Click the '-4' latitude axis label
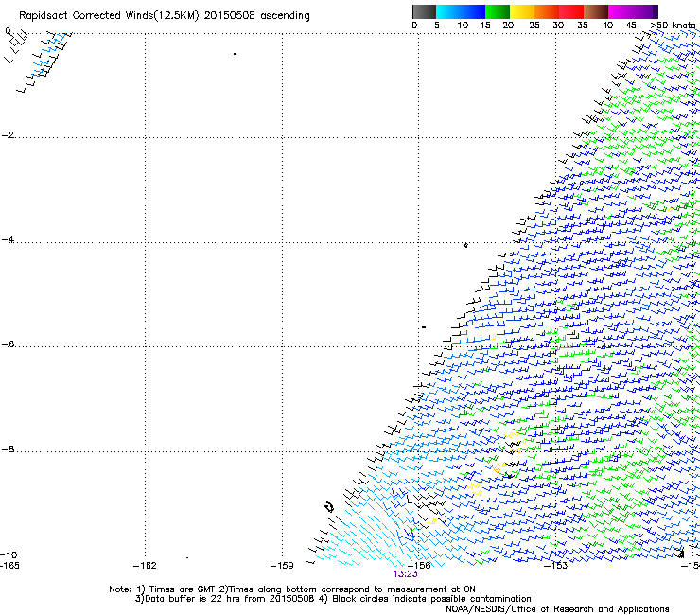This screenshot has width=700, height=615. (x=8, y=239)
